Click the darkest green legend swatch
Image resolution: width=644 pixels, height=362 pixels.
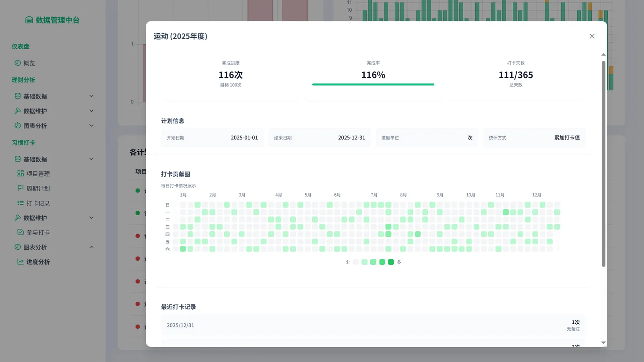click(x=391, y=262)
